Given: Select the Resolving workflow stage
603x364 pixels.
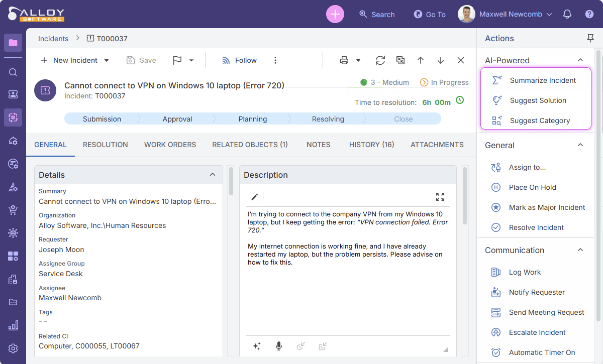Looking at the screenshot, I should [x=328, y=119].
